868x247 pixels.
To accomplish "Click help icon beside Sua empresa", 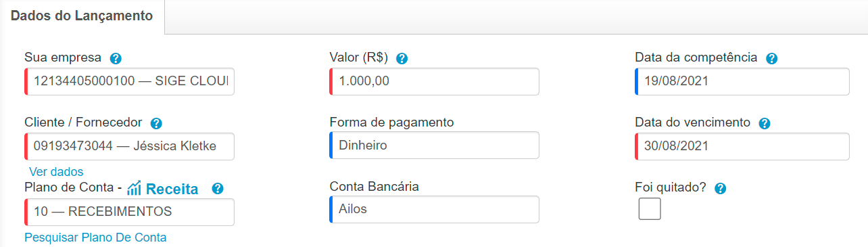I will [116, 58].
